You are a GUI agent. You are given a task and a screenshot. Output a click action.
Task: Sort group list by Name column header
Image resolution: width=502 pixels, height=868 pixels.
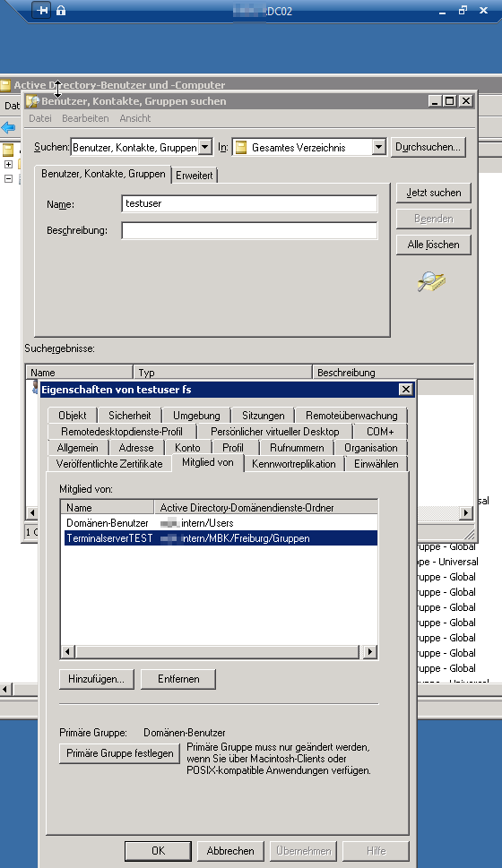click(x=108, y=507)
